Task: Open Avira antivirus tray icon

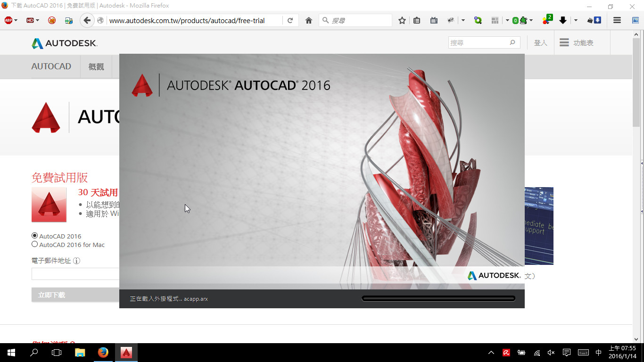Action: 506,353
